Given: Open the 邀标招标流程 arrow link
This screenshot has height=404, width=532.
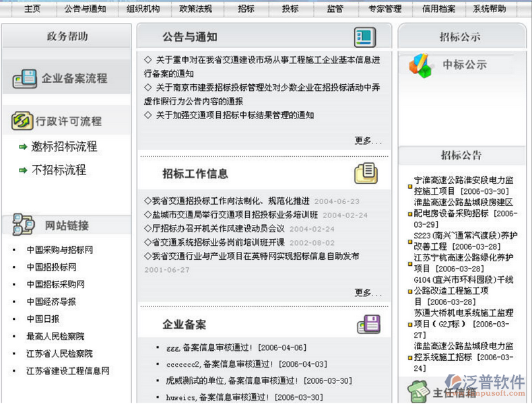Looking at the screenshot, I should pyautogui.click(x=65, y=147).
